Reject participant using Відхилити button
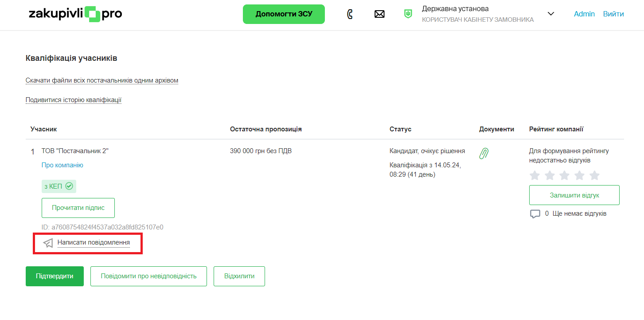Image resolution: width=644 pixels, height=320 pixels. [x=239, y=276]
